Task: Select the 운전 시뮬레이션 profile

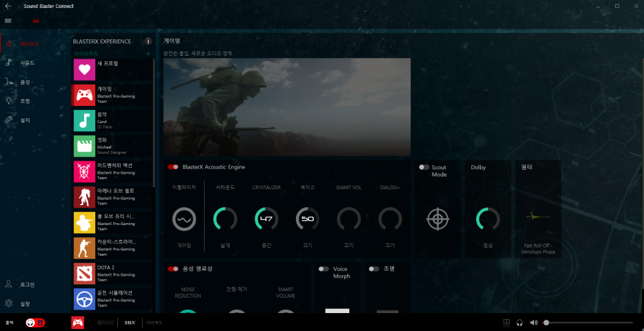Action: click(x=113, y=300)
